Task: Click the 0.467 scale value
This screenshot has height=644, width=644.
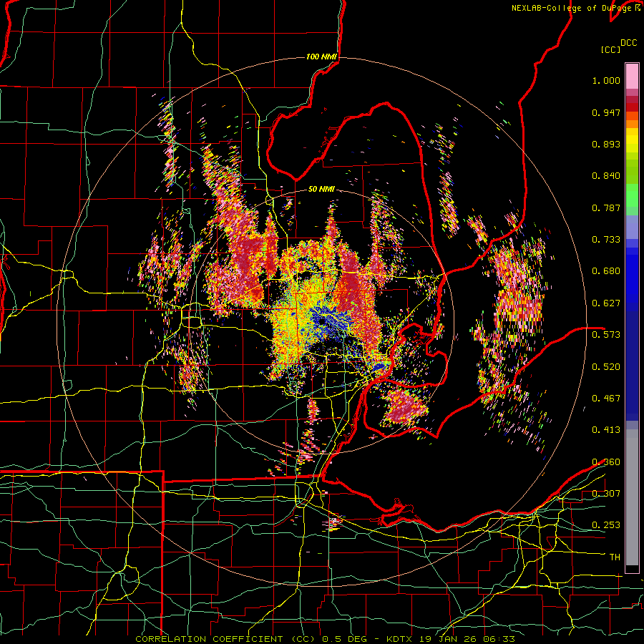Action: [606, 398]
